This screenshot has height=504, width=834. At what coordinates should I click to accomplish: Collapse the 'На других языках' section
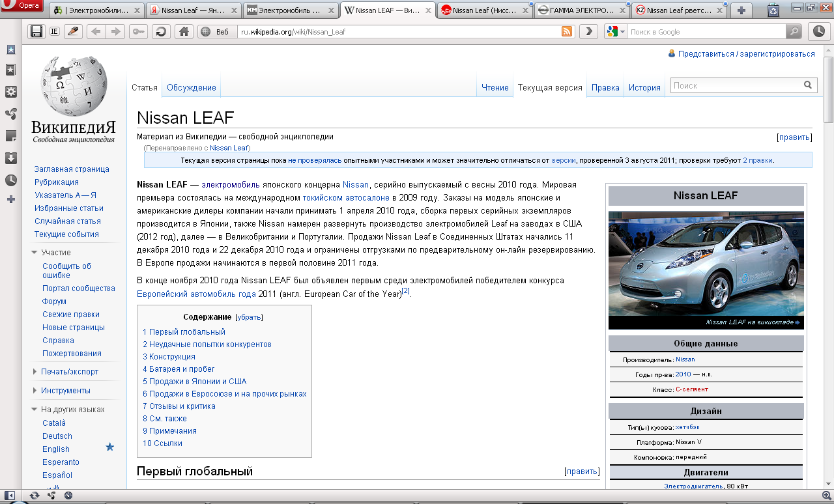point(72,409)
